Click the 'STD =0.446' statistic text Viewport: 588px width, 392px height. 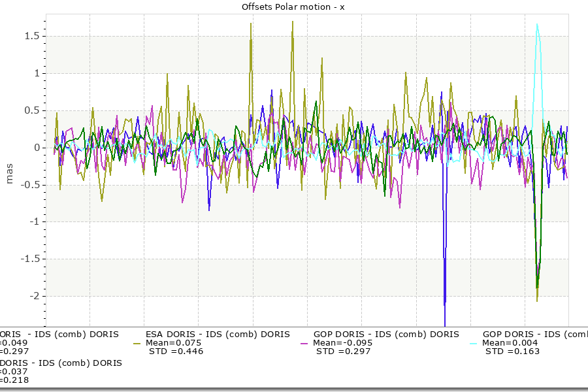pyautogui.click(x=176, y=351)
